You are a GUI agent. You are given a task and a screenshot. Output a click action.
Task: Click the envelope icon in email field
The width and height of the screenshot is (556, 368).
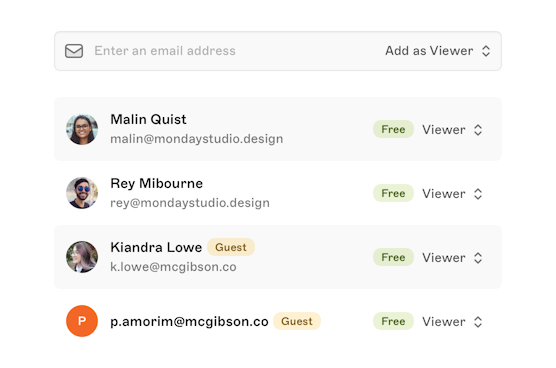click(x=74, y=51)
